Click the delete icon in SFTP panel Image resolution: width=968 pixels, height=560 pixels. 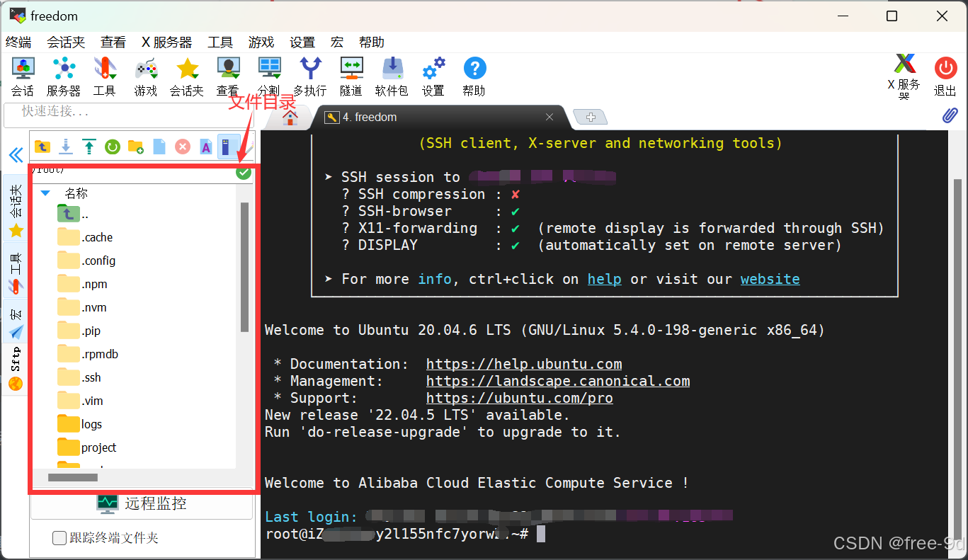point(183,147)
